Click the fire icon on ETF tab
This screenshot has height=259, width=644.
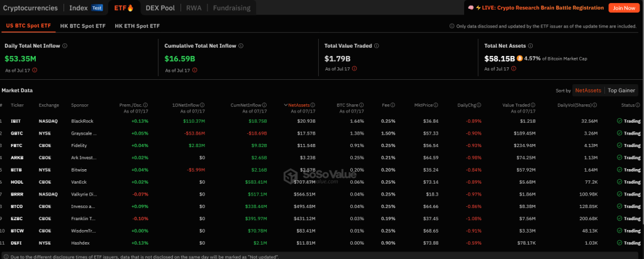click(130, 8)
